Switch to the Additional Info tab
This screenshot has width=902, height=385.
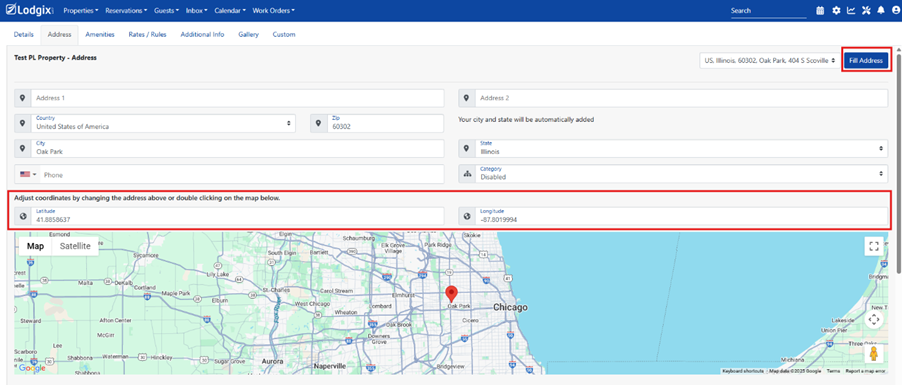202,35
